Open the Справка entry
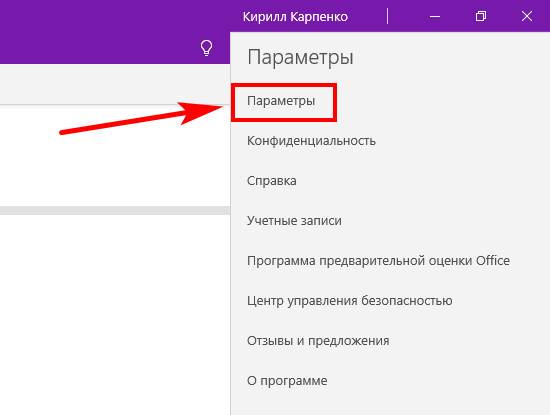Viewport: 550px width, 415px height. (271, 181)
